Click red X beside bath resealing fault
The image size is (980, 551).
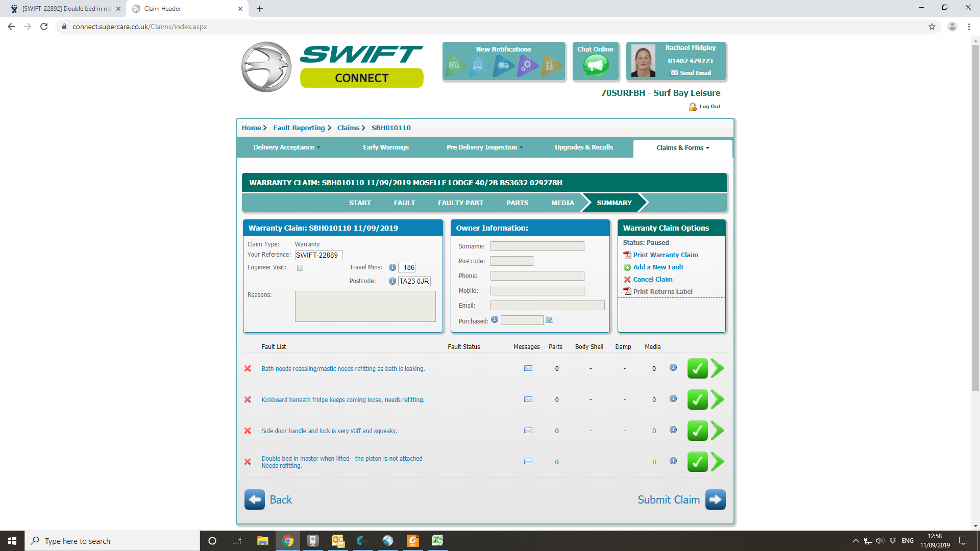click(x=248, y=368)
